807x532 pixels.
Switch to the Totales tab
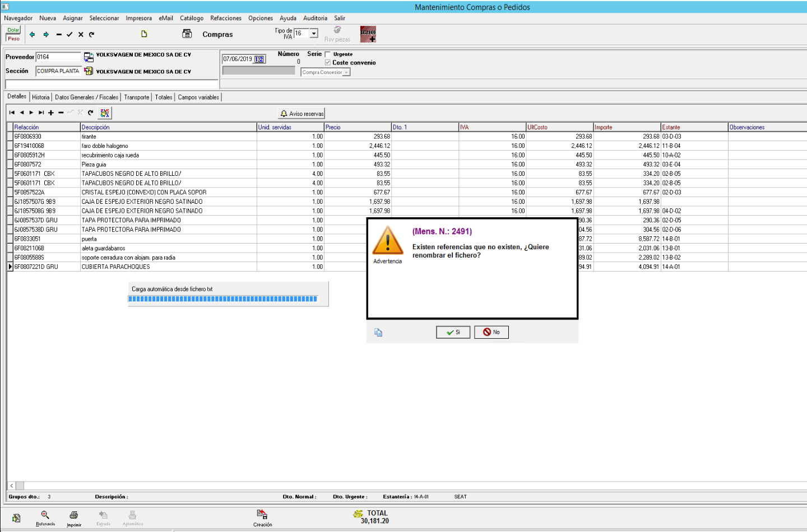[164, 97]
